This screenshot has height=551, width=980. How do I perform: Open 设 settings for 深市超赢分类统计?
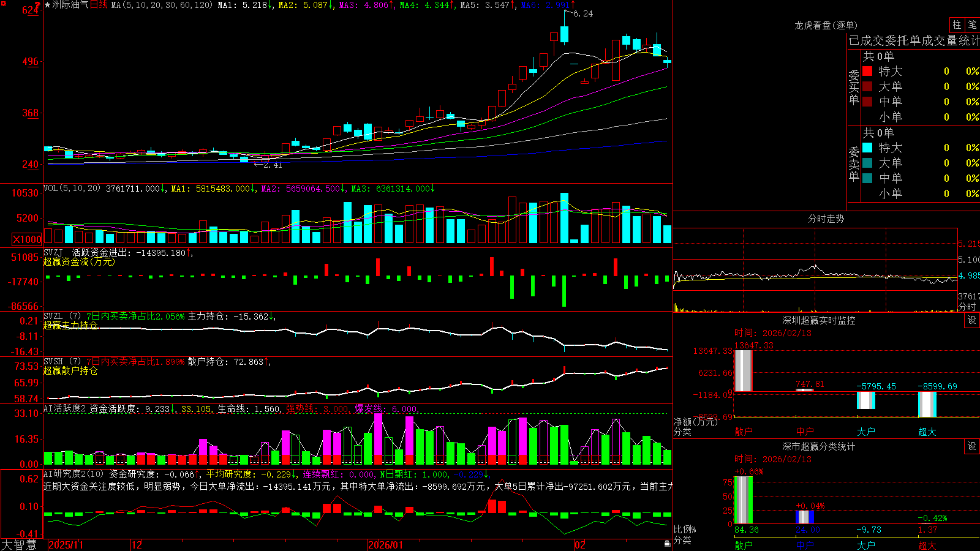click(972, 446)
